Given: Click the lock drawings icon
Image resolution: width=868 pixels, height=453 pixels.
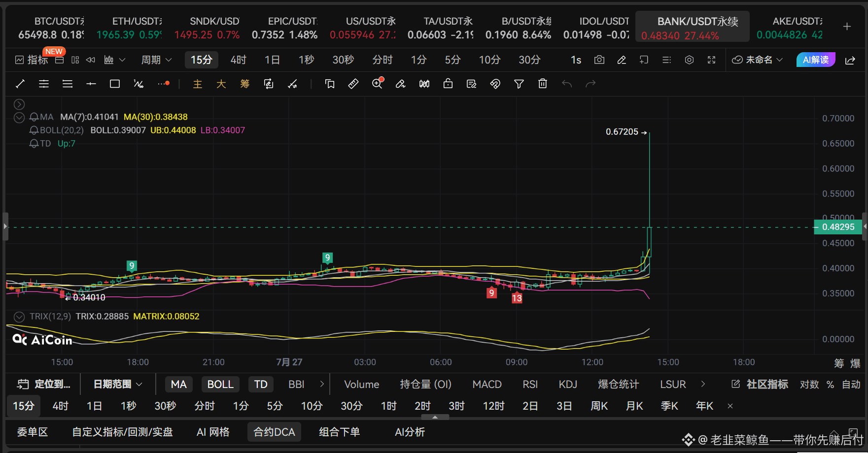Looking at the screenshot, I should 448,84.
